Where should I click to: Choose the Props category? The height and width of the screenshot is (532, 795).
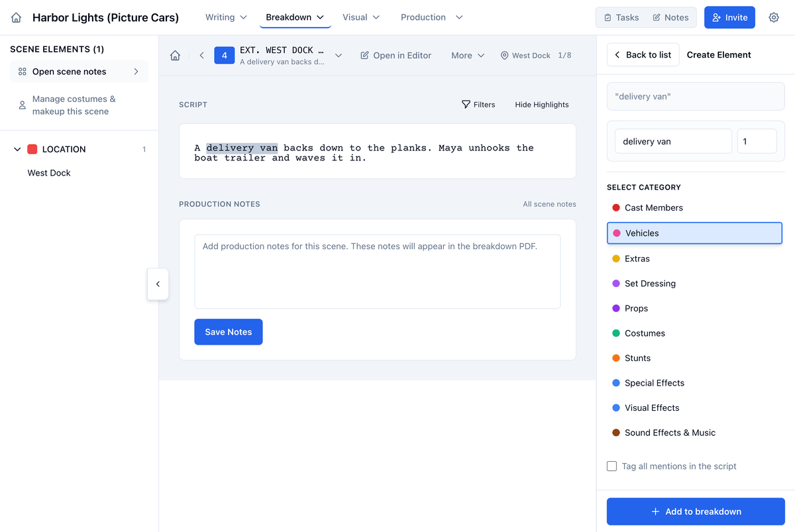(x=694, y=309)
